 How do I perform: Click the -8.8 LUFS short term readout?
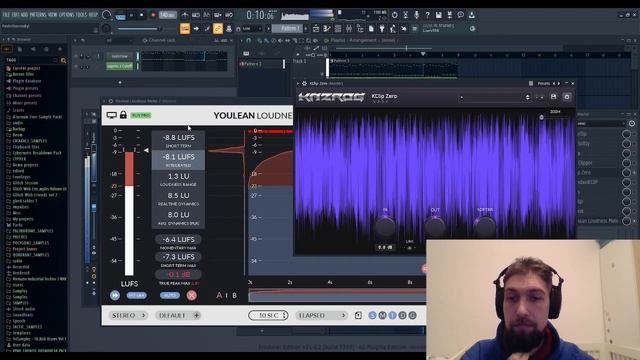click(x=178, y=140)
